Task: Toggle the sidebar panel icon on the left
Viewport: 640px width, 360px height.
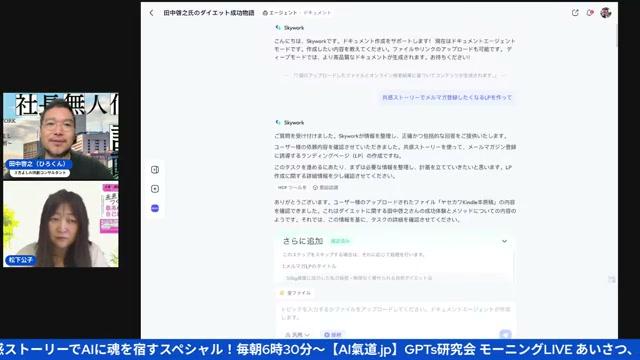Action: (155, 170)
